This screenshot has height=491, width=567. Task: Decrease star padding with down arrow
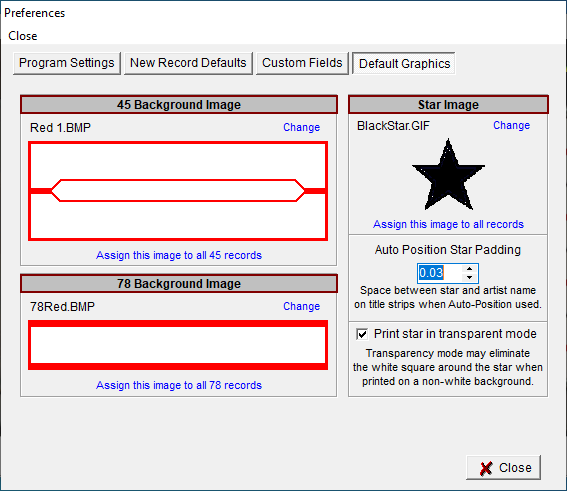(x=469, y=277)
